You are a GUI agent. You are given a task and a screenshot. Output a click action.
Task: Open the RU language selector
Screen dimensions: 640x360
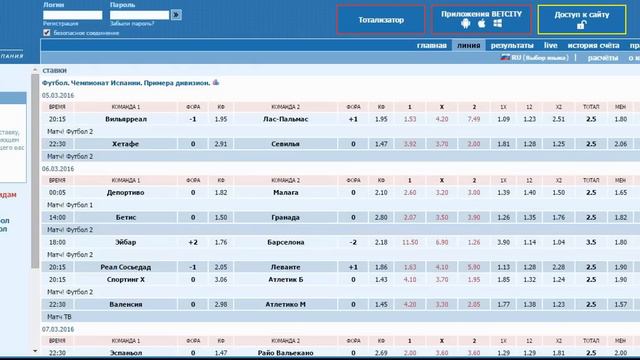click(534, 58)
